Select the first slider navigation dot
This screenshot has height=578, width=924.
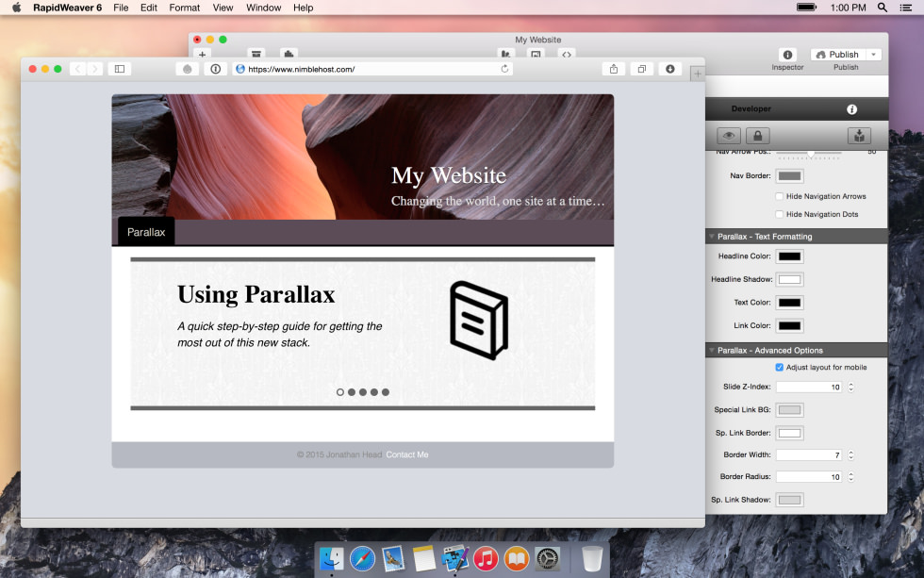coord(340,392)
